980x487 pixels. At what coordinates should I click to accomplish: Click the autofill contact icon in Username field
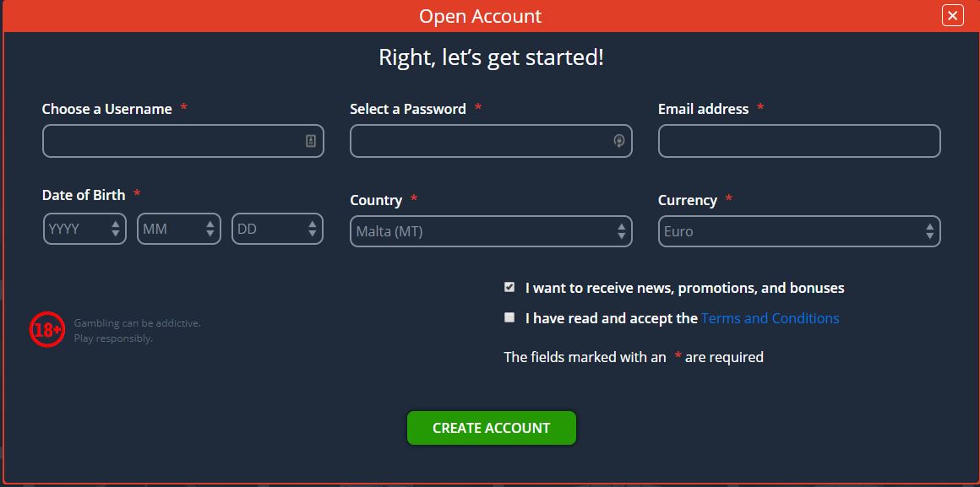[311, 141]
